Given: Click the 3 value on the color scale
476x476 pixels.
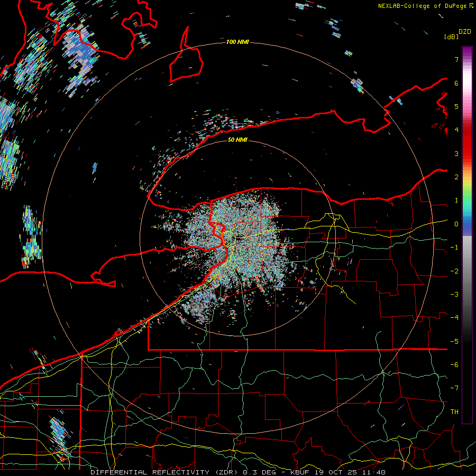Looking at the screenshot, I should 456,153.
